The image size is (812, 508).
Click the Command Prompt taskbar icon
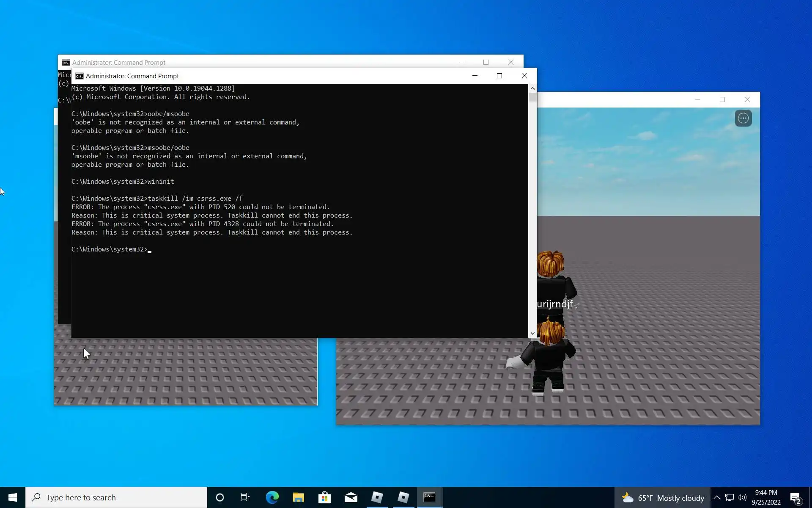[x=429, y=497]
